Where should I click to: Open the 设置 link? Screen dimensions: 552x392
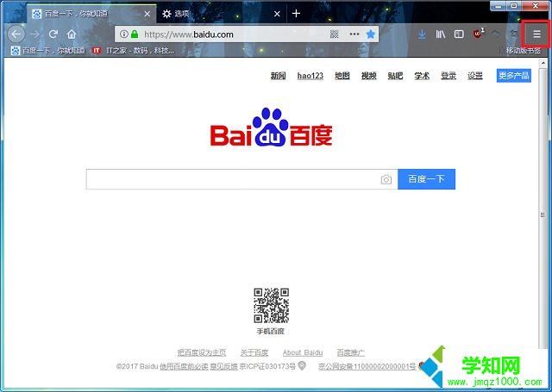(x=475, y=76)
